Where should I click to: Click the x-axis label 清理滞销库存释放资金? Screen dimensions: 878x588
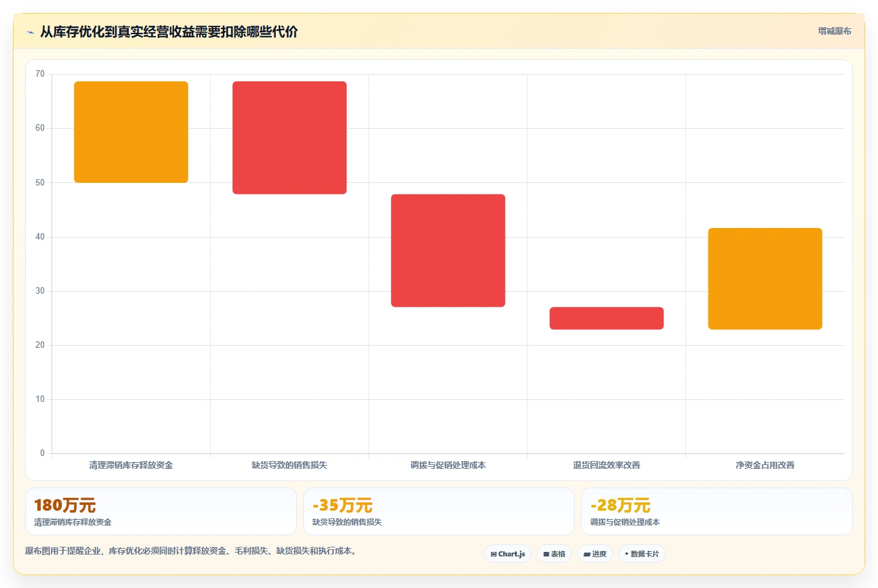click(131, 465)
